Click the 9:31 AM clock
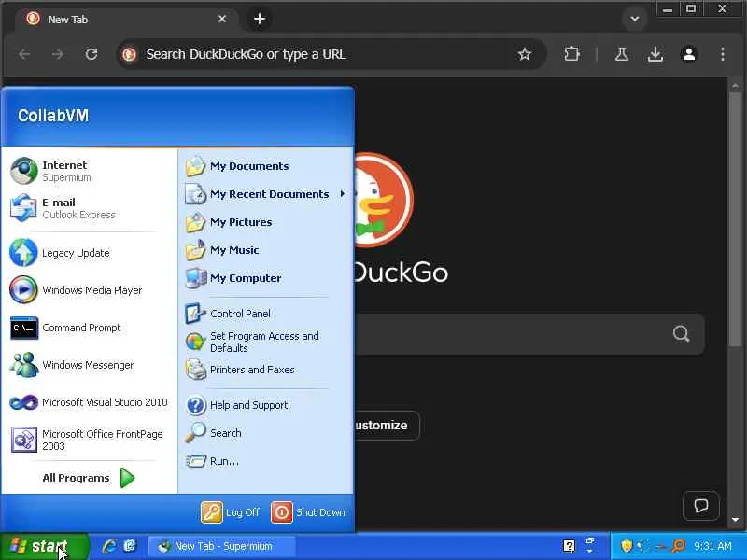Image resolution: width=747 pixels, height=560 pixels. click(x=712, y=546)
